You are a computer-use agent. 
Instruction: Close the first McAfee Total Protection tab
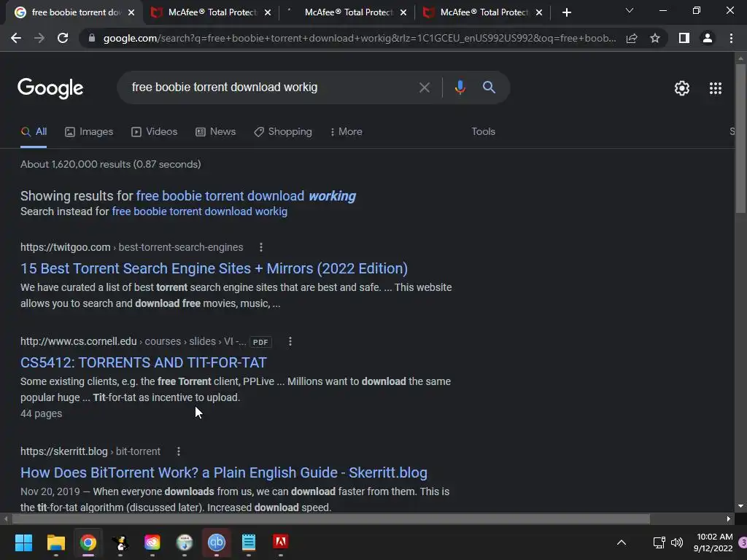pyautogui.click(x=268, y=12)
